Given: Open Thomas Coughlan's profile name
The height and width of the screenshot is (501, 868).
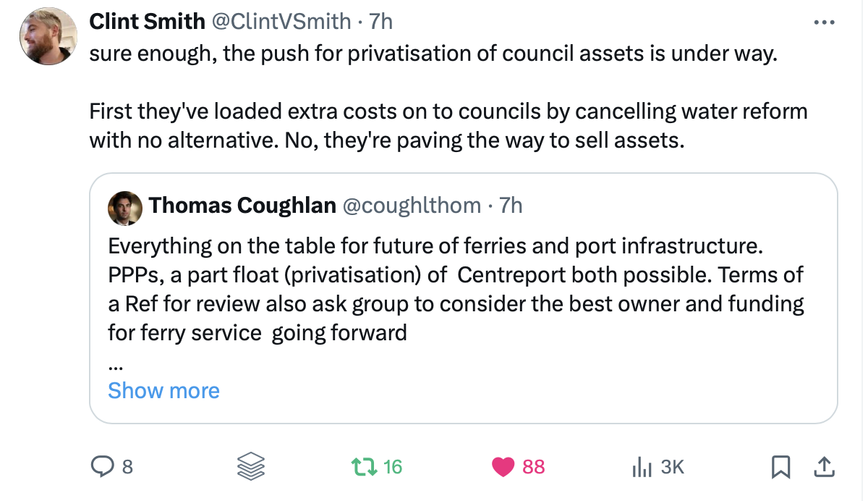Looking at the screenshot, I should (242, 206).
